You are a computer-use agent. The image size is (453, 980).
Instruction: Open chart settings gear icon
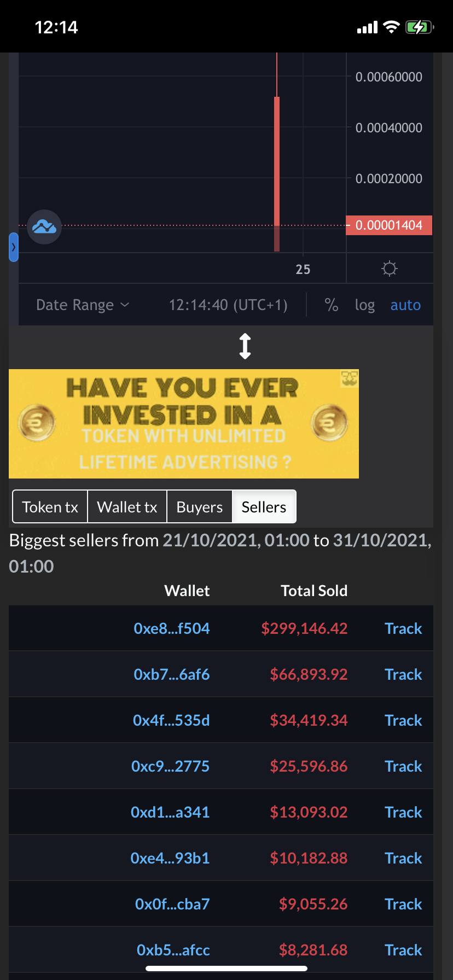(390, 269)
